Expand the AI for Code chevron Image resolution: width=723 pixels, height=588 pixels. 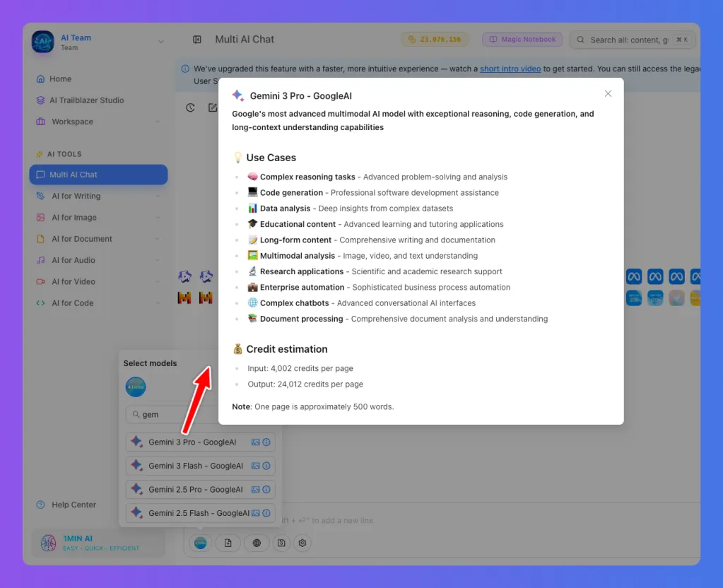158,303
